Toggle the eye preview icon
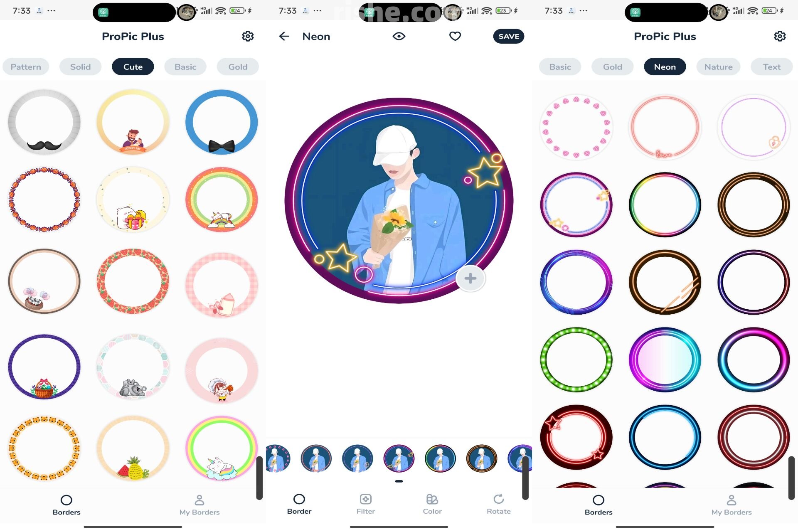The width and height of the screenshot is (798, 532). tap(399, 36)
